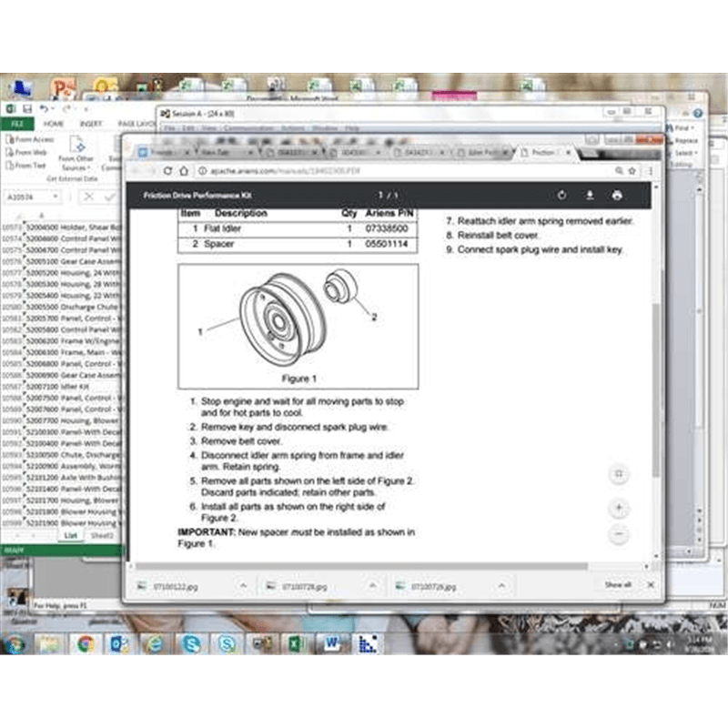Click Show all downloads
728x728 pixels.
pos(618,585)
